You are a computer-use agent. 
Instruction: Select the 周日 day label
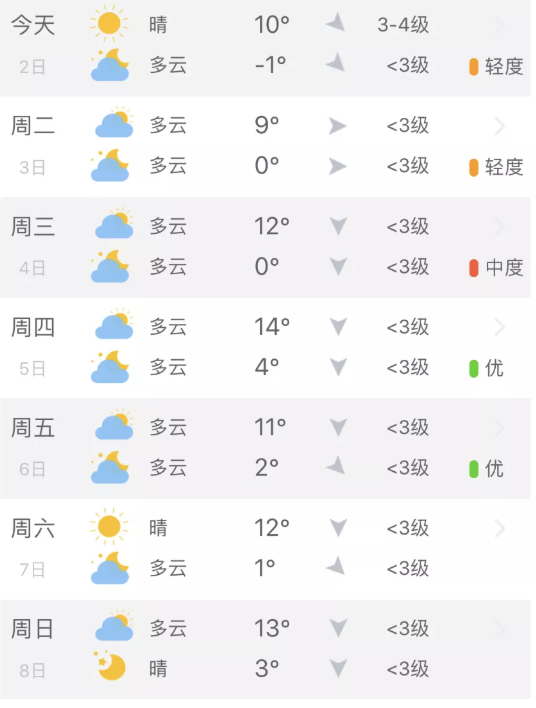(x=33, y=629)
